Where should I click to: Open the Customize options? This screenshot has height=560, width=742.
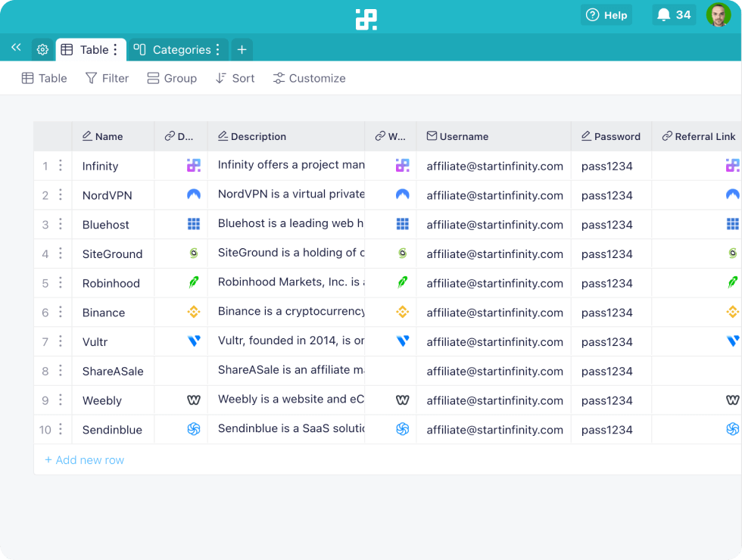click(x=310, y=78)
